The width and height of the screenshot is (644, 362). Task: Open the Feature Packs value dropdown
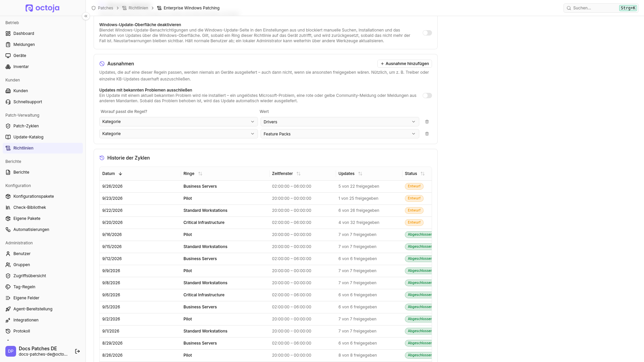pyautogui.click(x=340, y=134)
